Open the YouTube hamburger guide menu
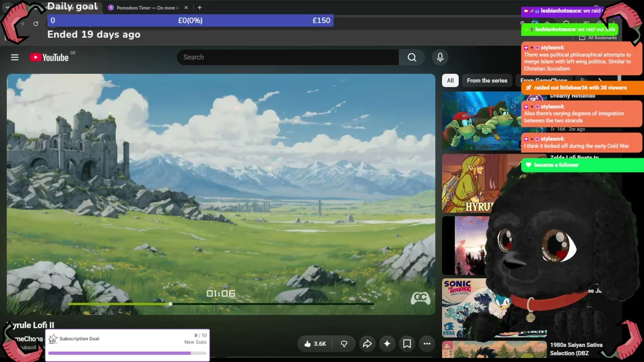Viewport: 644px width, 362px height. [x=15, y=57]
